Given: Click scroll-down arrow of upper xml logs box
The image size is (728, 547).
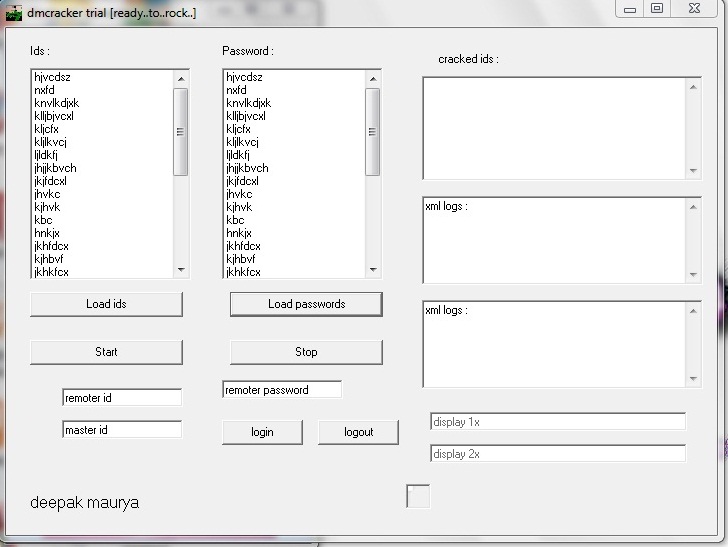Looking at the screenshot, I should coord(693,274).
